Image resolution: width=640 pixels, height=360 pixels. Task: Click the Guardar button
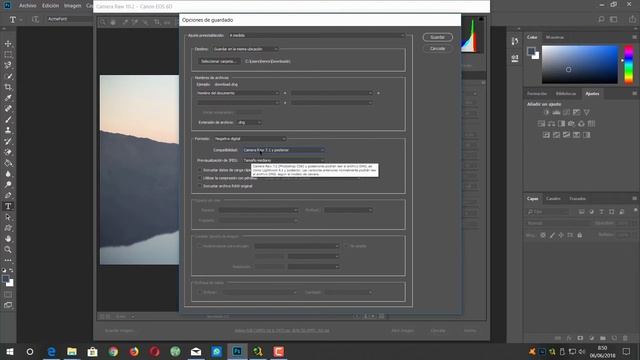tap(438, 37)
